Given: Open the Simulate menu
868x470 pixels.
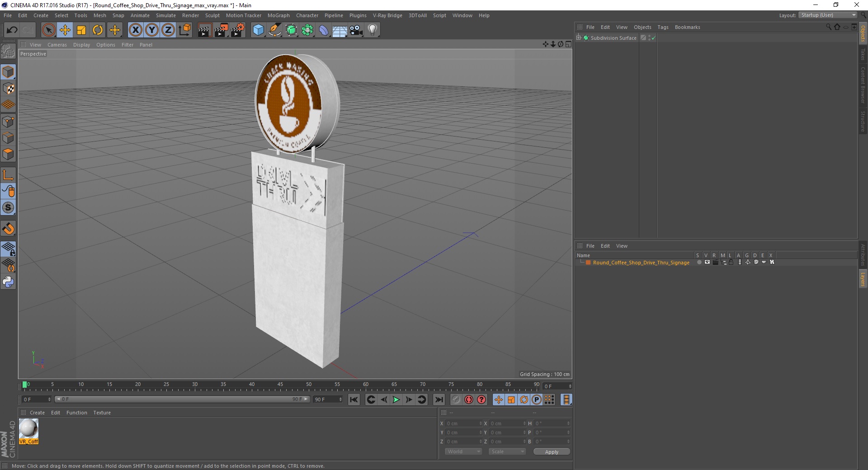Looking at the screenshot, I should click(x=165, y=15).
